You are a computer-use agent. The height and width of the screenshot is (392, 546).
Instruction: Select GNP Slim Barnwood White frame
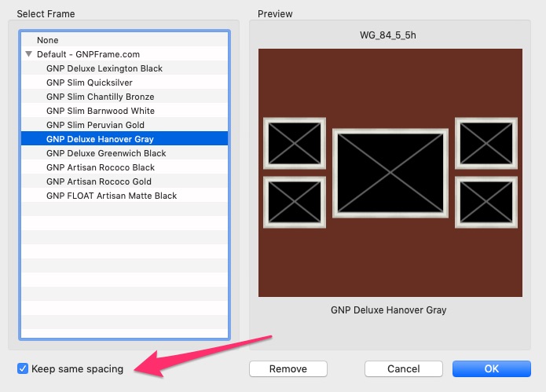point(101,111)
